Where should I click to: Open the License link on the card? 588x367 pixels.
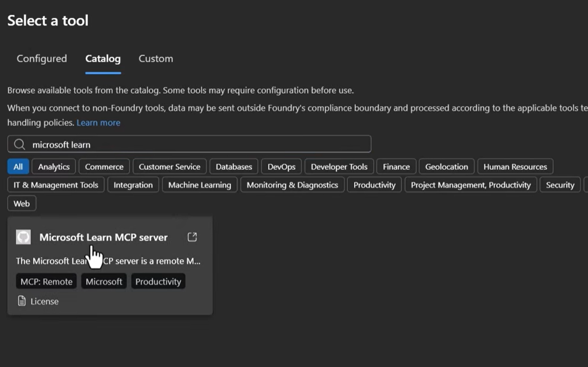coord(44,302)
